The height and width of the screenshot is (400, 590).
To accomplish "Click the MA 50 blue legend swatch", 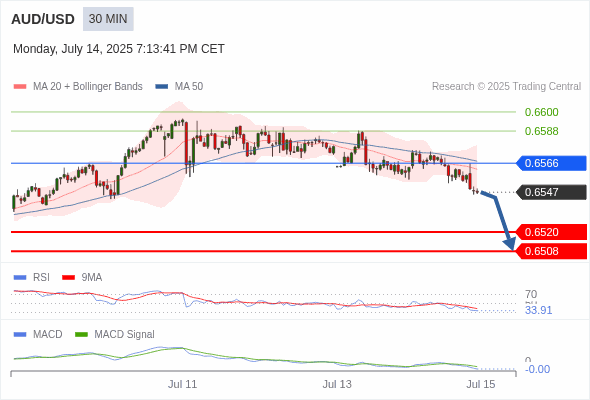I will coord(162,87).
